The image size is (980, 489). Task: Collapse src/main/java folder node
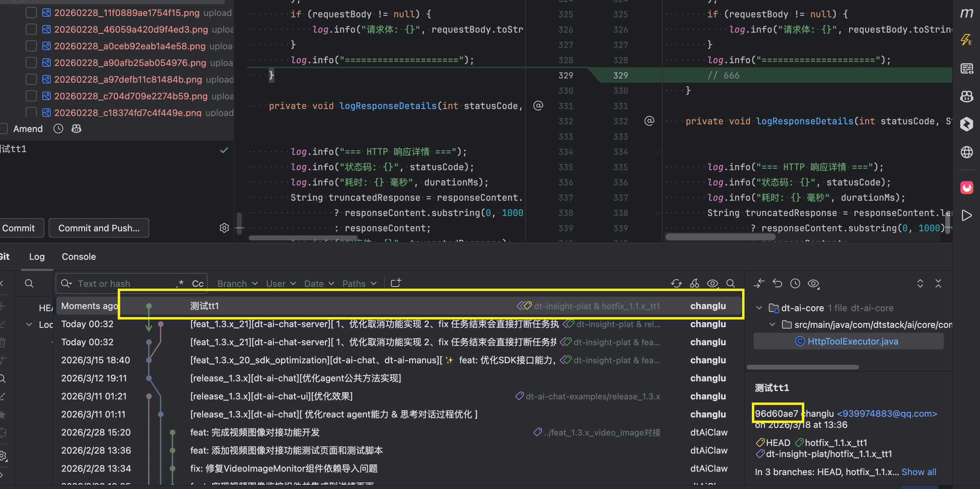[772, 325]
